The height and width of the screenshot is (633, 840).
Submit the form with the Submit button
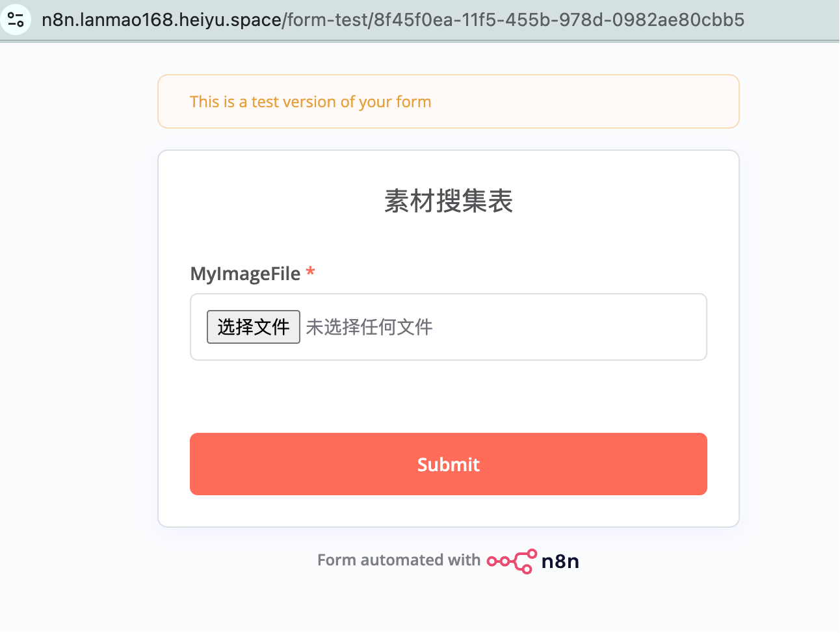(448, 464)
